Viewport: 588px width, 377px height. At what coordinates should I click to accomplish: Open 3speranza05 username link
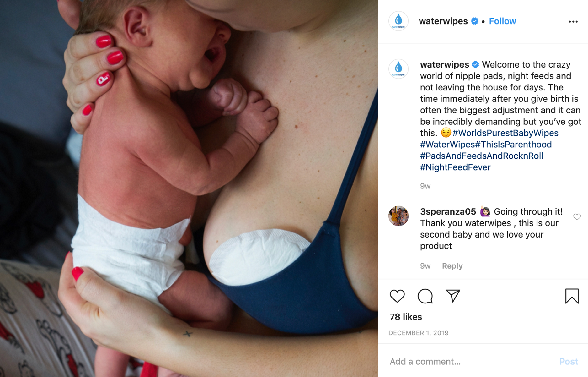pyautogui.click(x=448, y=211)
